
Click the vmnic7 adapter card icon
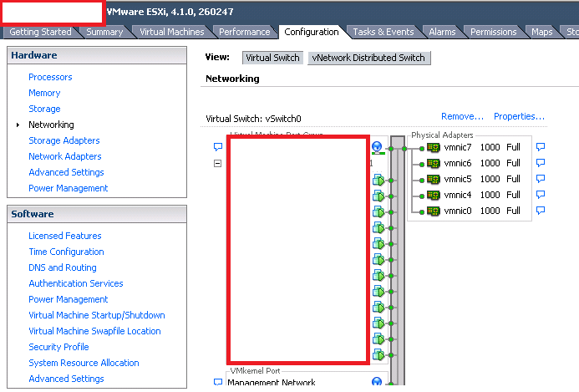[434, 148]
